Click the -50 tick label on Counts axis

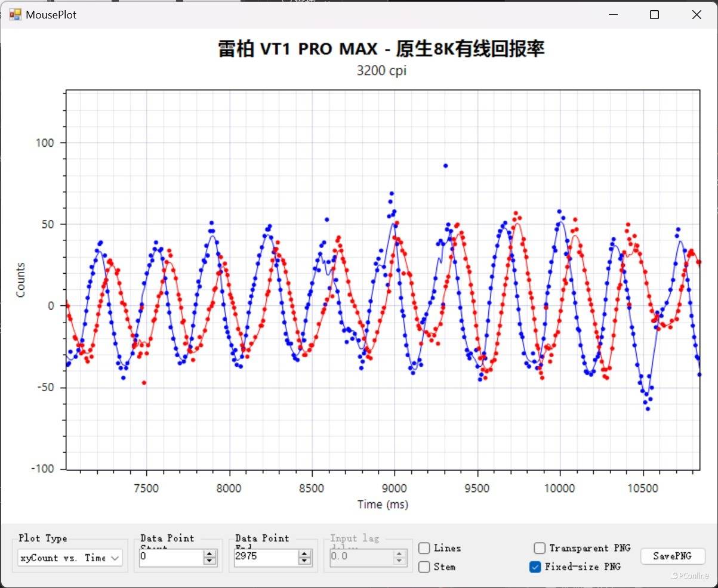point(46,388)
